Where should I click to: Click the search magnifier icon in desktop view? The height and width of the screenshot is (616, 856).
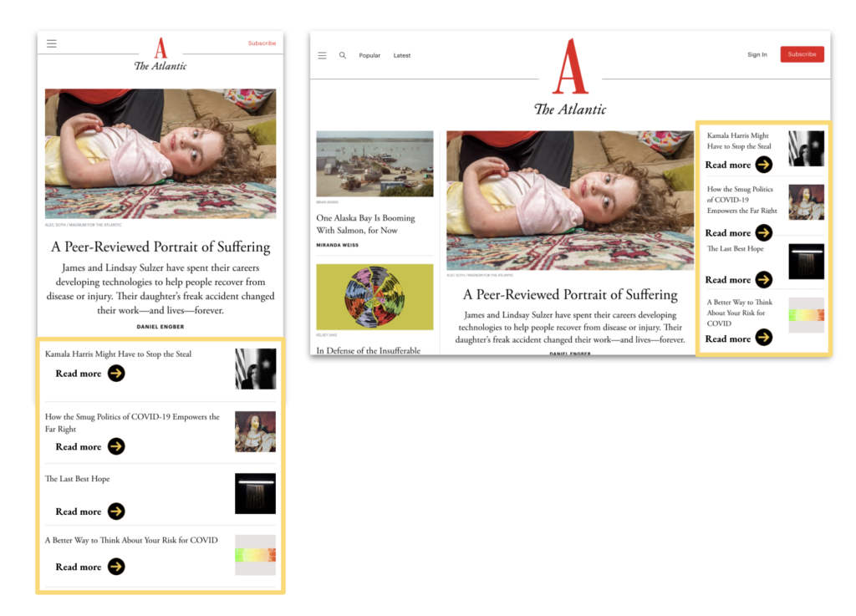[342, 55]
